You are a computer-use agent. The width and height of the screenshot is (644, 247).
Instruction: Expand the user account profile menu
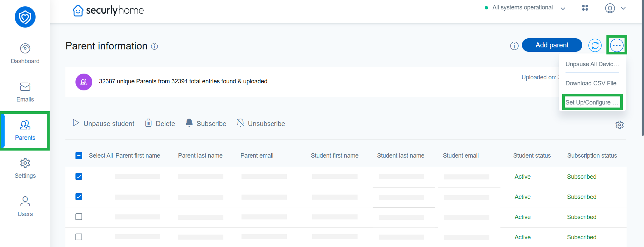pyautogui.click(x=615, y=8)
